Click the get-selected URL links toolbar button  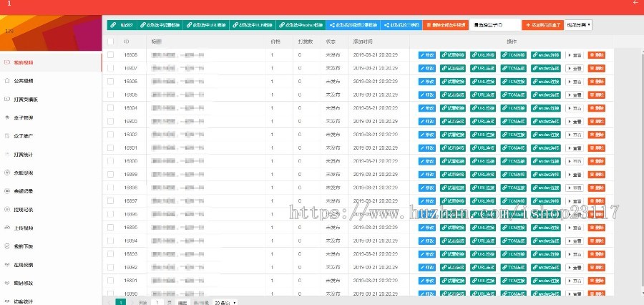click(x=206, y=25)
